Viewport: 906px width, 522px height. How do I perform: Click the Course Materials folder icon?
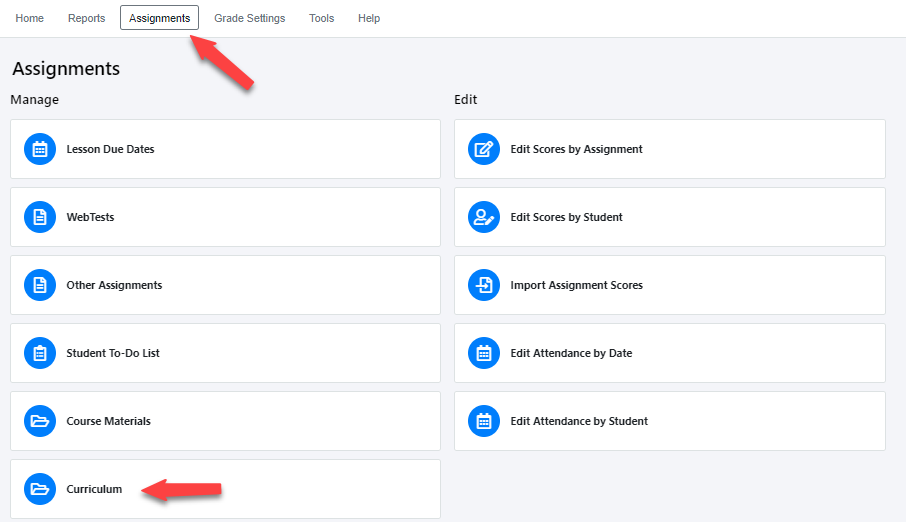point(40,421)
